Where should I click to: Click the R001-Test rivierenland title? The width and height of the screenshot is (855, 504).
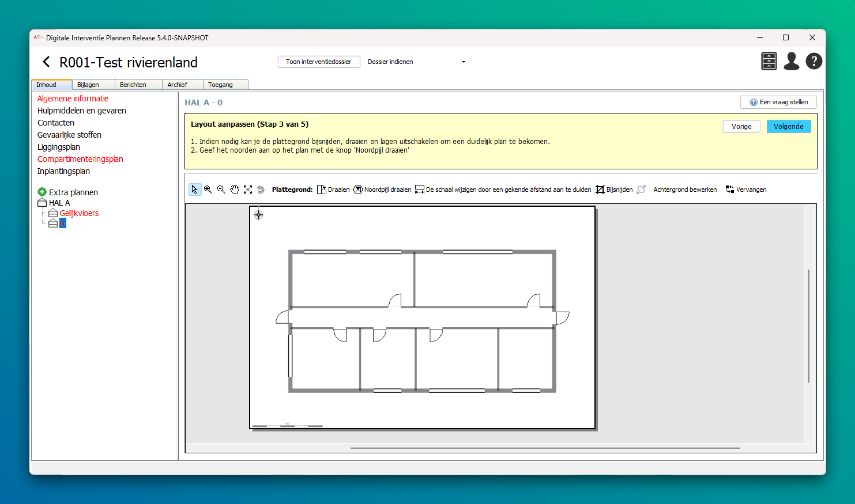point(129,62)
